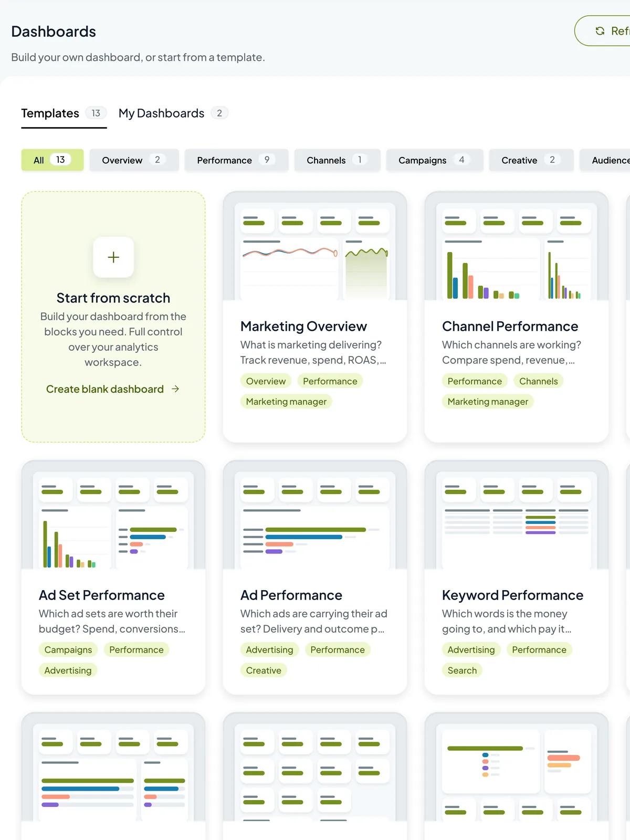630x840 pixels.
Task: Click Performance tag on Keyword Performance card
Action: click(539, 650)
